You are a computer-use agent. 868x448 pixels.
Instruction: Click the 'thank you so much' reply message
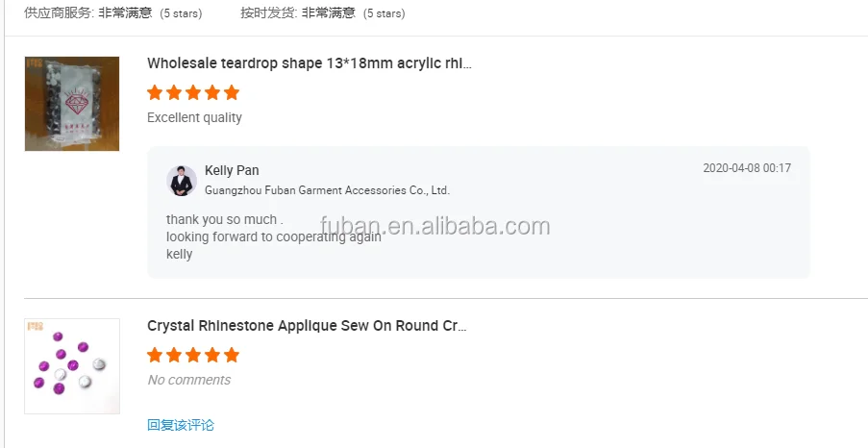224,219
